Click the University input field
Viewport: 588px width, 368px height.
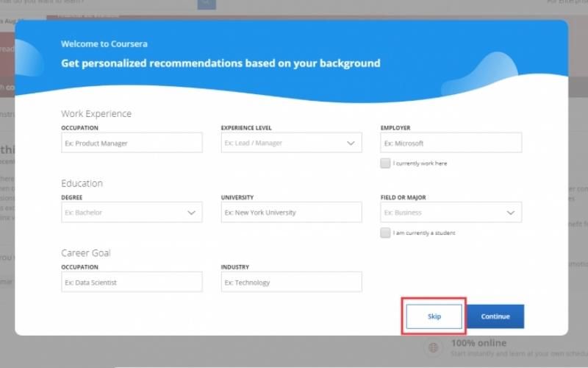point(291,212)
